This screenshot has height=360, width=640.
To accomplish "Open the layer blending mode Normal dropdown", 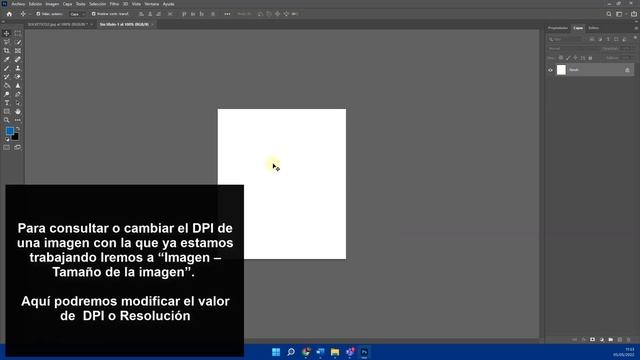I will pyautogui.click(x=573, y=49).
